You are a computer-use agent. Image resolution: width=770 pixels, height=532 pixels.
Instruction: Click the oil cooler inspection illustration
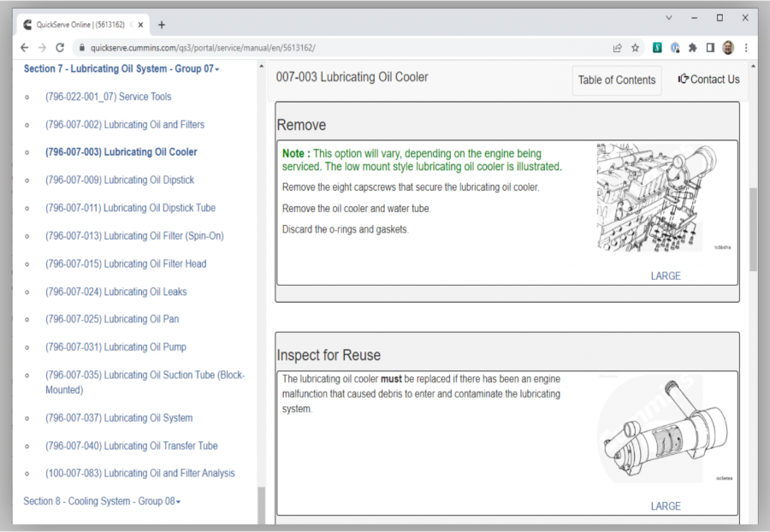click(666, 429)
